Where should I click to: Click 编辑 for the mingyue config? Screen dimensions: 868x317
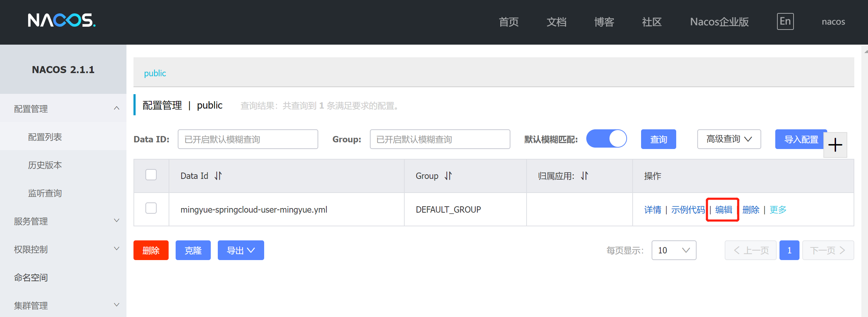pos(724,210)
